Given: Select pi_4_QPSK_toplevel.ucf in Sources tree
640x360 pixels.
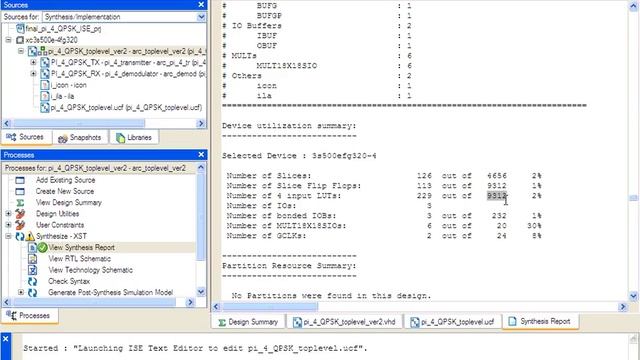Looking at the screenshot, I should (x=126, y=108).
